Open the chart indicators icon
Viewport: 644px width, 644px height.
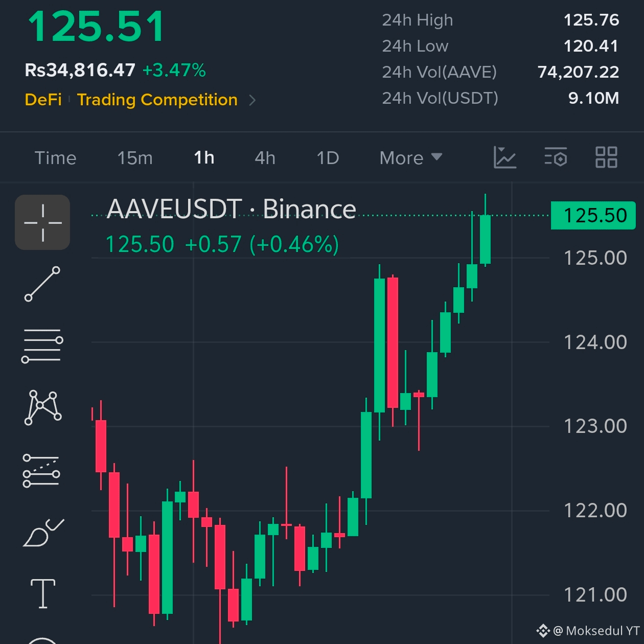504,157
